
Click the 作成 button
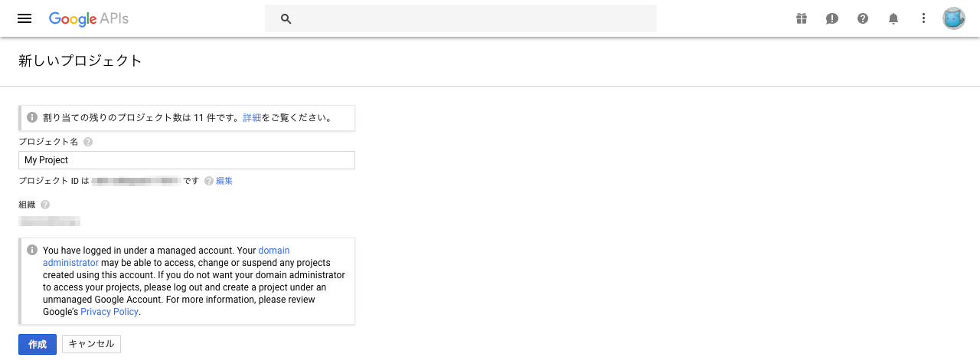38,344
